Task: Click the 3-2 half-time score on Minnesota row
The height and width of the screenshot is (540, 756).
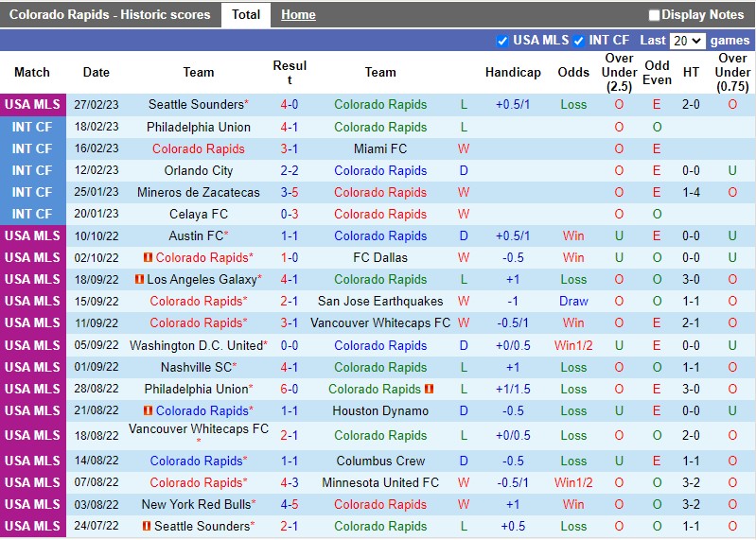Action: click(691, 482)
